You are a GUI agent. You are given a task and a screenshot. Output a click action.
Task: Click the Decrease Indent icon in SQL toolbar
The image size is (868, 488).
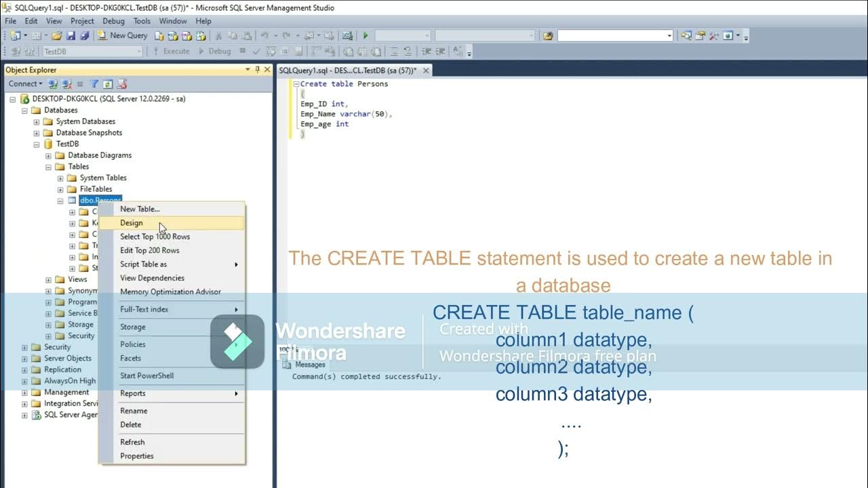point(426,51)
